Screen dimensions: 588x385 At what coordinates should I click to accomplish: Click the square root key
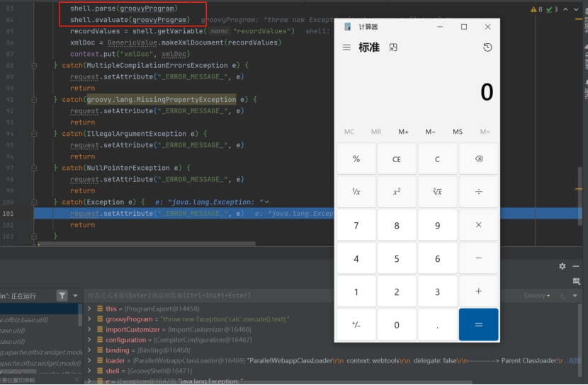(x=437, y=192)
